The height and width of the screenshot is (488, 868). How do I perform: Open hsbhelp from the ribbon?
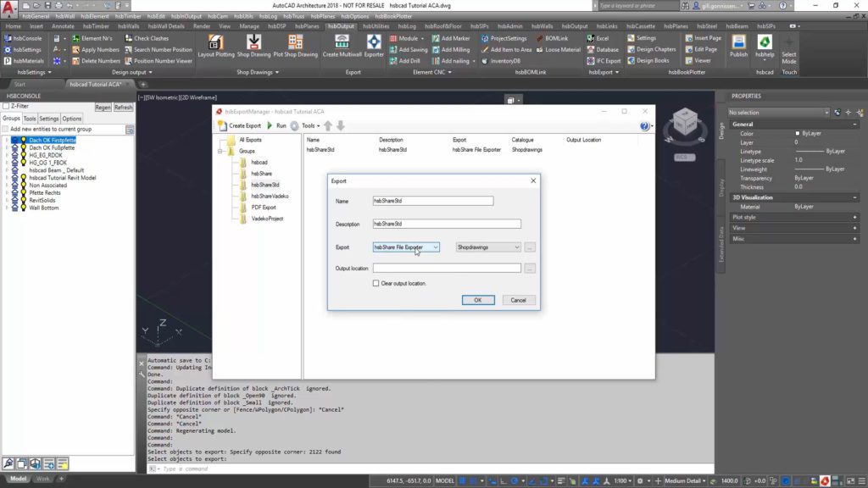click(x=765, y=46)
